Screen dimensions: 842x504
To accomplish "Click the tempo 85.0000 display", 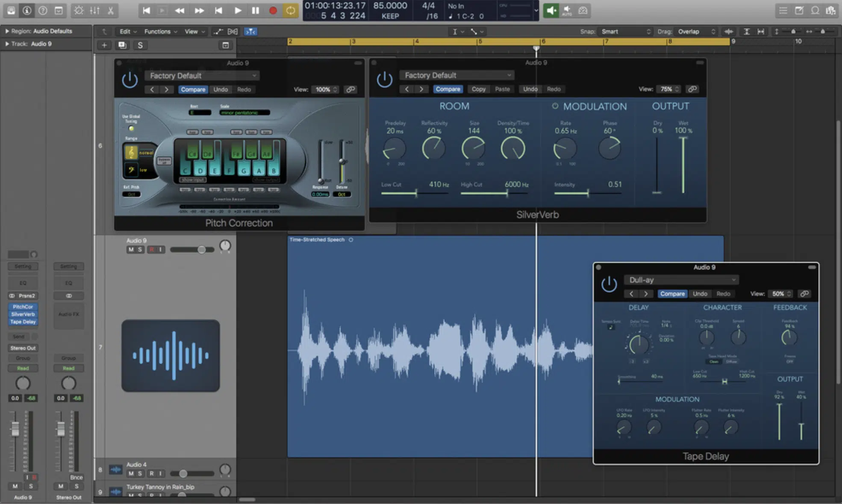I will click(x=390, y=6).
